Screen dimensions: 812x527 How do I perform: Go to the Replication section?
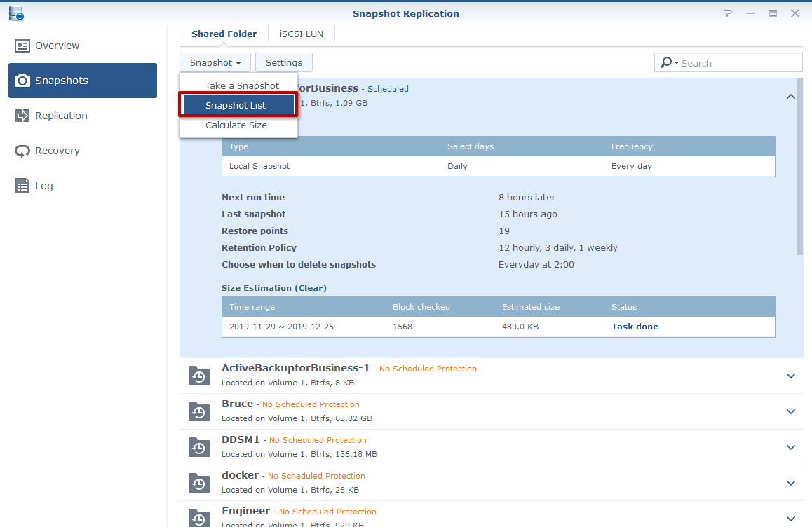57,115
